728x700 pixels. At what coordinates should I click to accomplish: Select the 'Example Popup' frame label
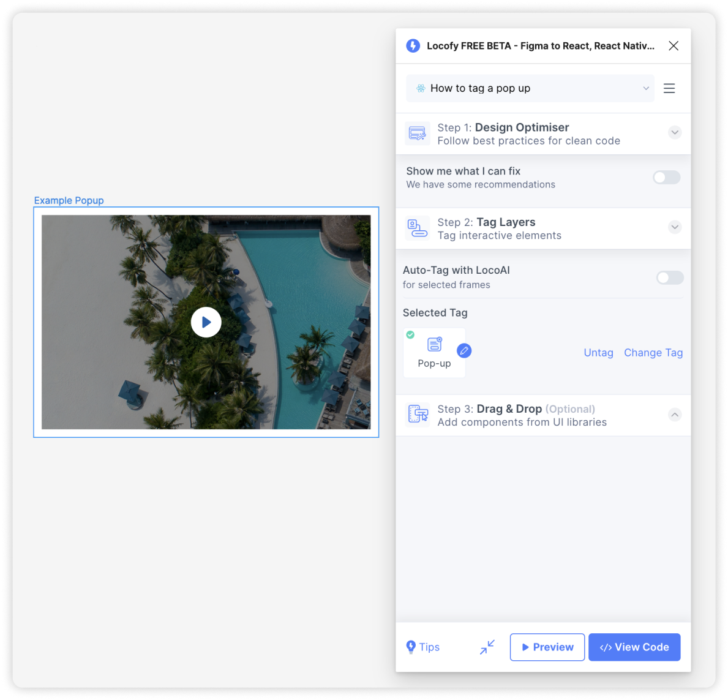[69, 200]
